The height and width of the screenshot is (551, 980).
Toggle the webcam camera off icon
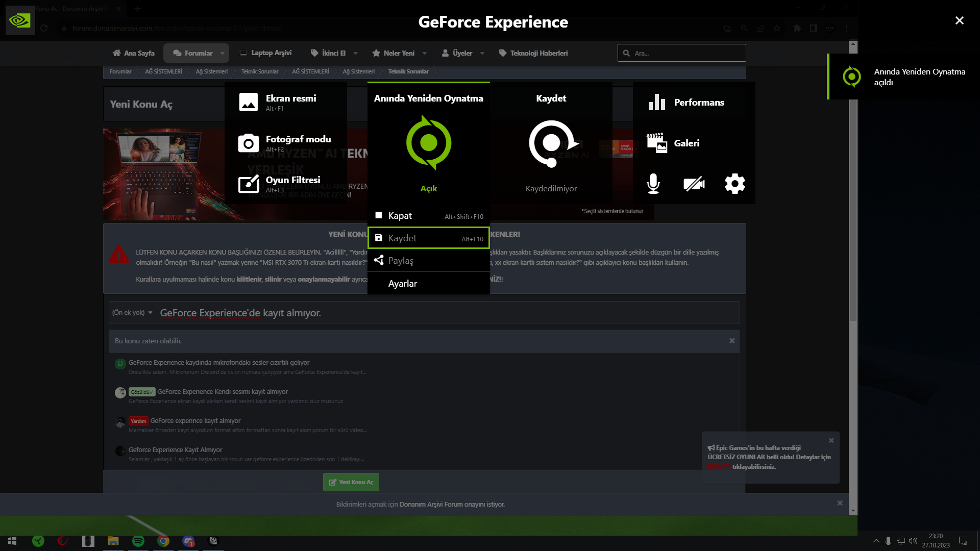[x=694, y=184]
